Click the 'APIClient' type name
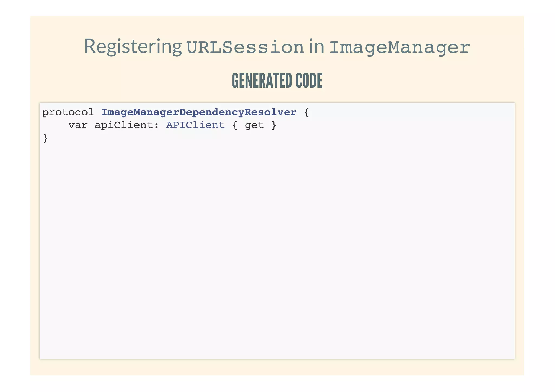Screen dimensions: 555x392 195,125
